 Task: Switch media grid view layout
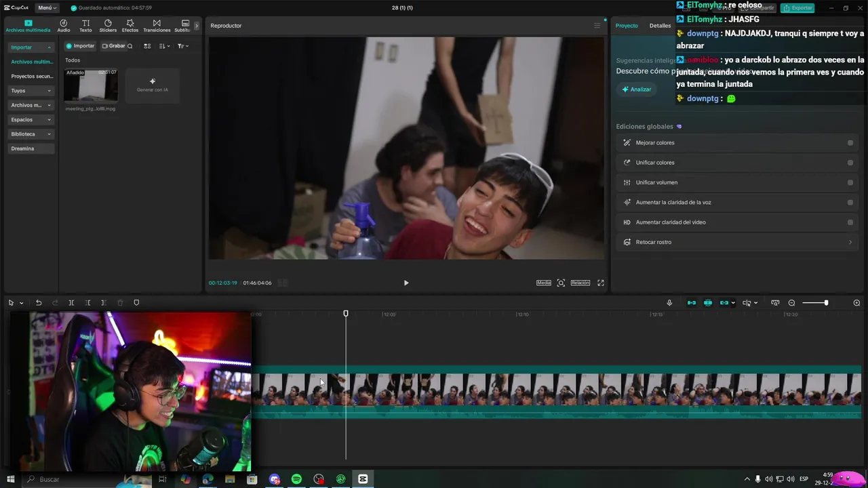pyautogui.click(x=147, y=46)
